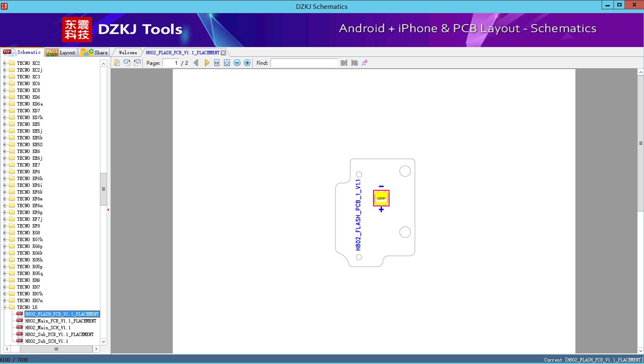644x364 pixels.
Task: Find next match icon
Action: tap(354, 63)
